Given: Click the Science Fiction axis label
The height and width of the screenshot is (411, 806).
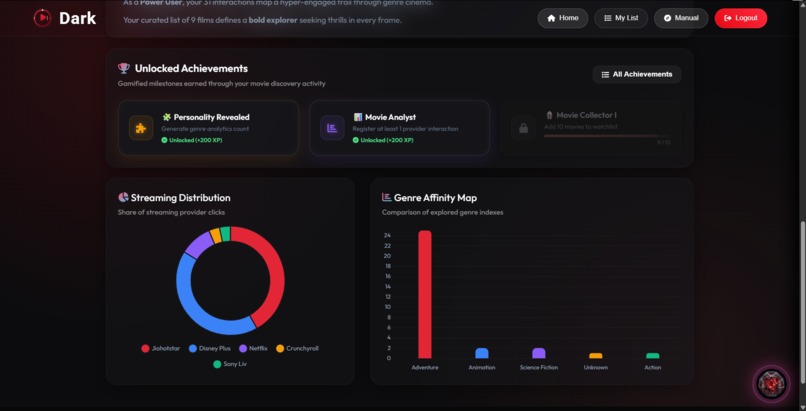Looking at the screenshot, I should click(x=539, y=367).
